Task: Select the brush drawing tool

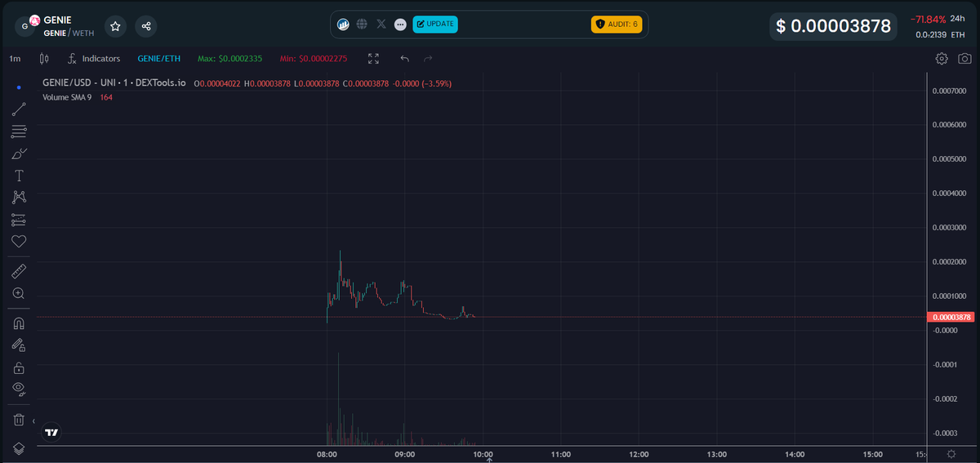Action: [x=19, y=154]
